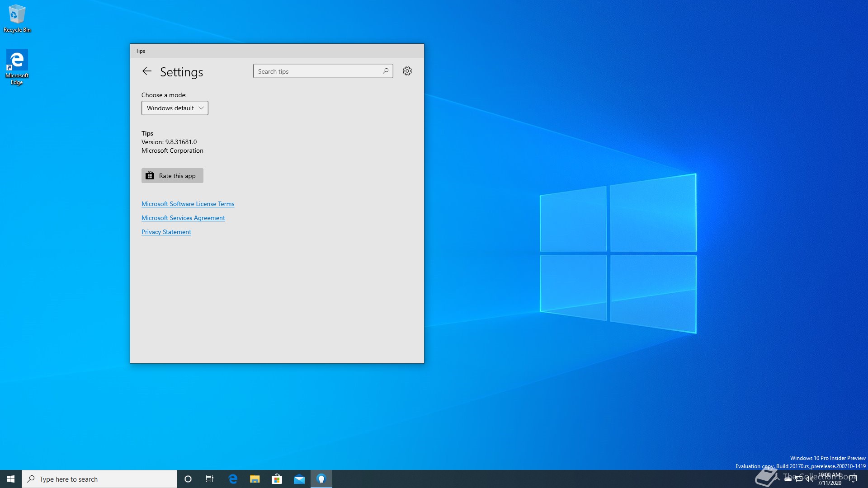The height and width of the screenshot is (488, 868).
Task: Click the OneDrive cloud tray icon
Action: [788, 479]
